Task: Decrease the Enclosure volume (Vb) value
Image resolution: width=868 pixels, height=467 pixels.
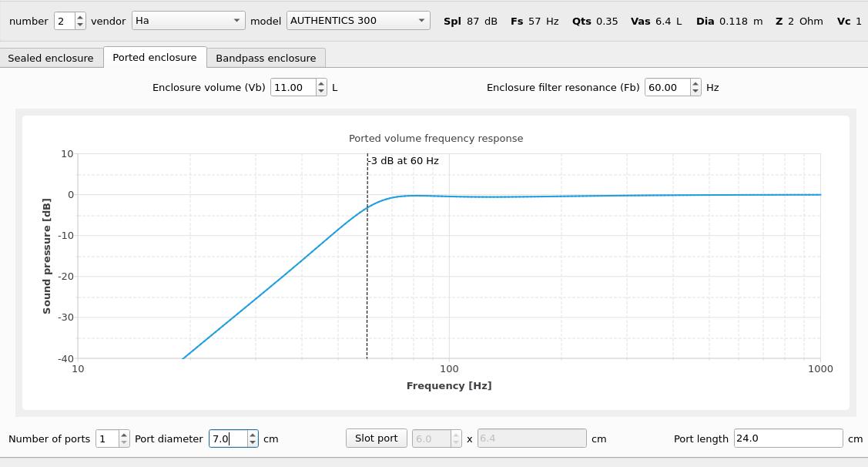Action: (321, 91)
